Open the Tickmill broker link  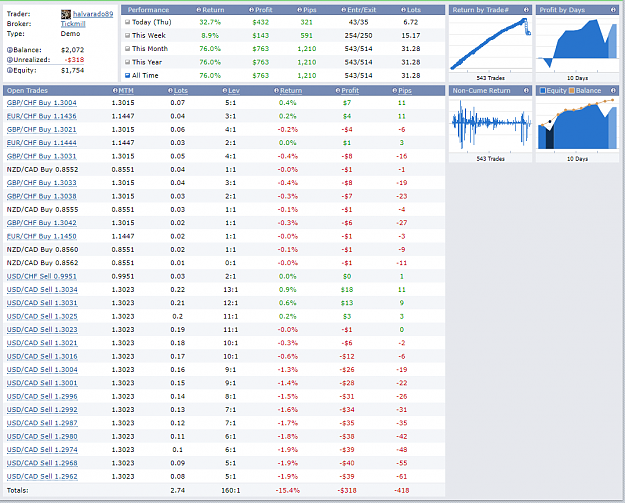tap(73, 24)
